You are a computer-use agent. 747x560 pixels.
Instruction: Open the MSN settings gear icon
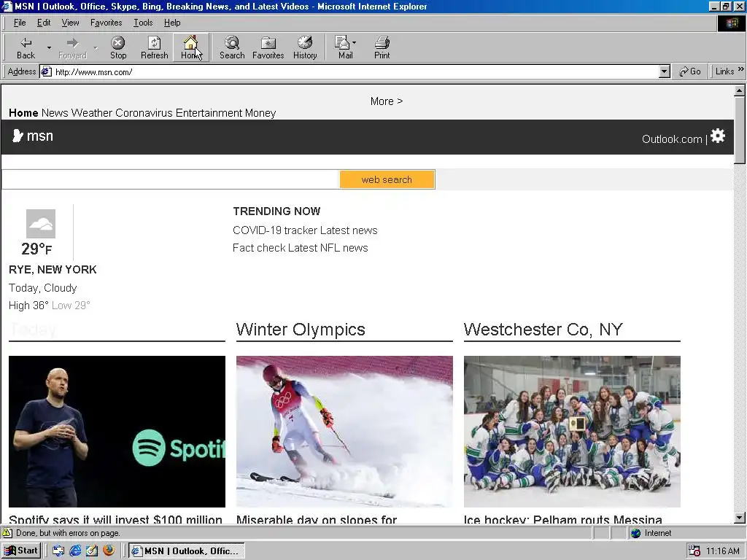pyautogui.click(x=718, y=136)
